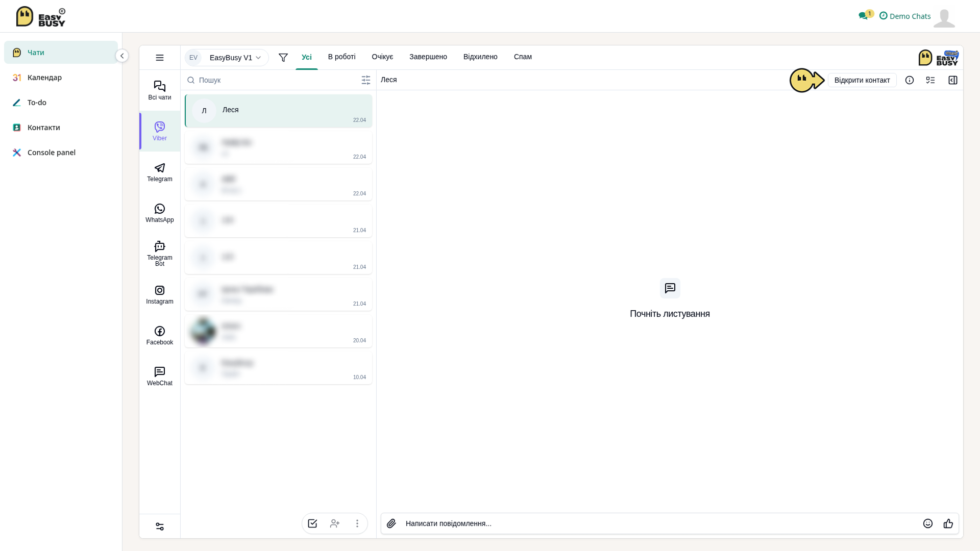The height and width of the screenshot is (551, 980).
Task: Go to Календар in the sidebar
Action: click(x=61, y=78)
